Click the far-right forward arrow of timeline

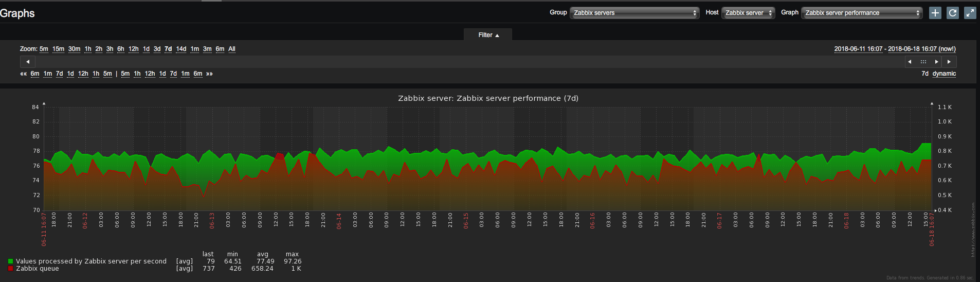(949, 62)
